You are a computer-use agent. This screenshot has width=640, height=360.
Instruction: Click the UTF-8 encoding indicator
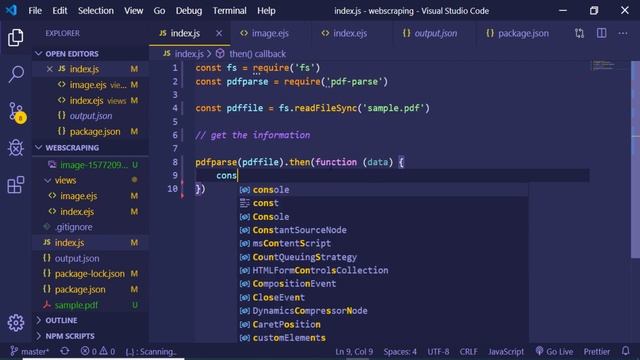tap(438, 351)
